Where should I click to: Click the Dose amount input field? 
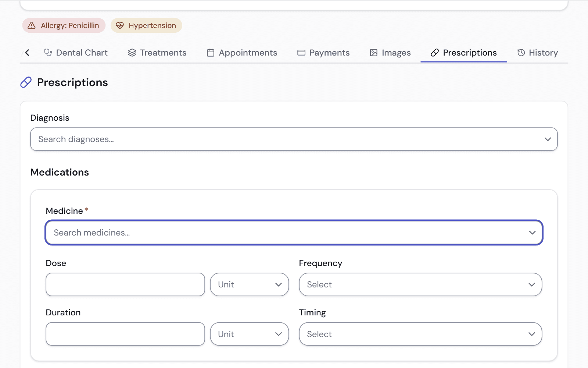click(x=125, y=284)
